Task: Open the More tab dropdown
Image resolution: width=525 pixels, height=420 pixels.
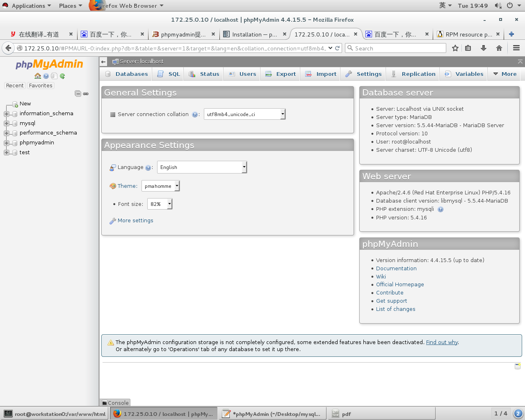Action: [505, 74]
